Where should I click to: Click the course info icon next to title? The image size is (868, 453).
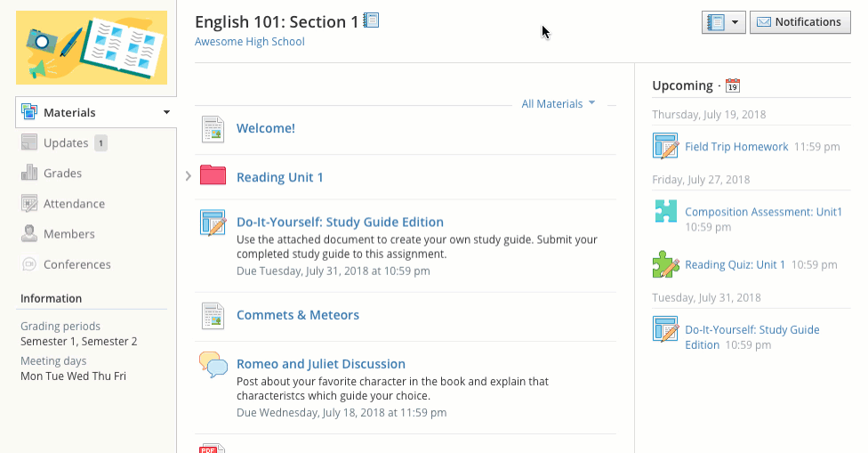pyautogui.click(x=372, y=20)
